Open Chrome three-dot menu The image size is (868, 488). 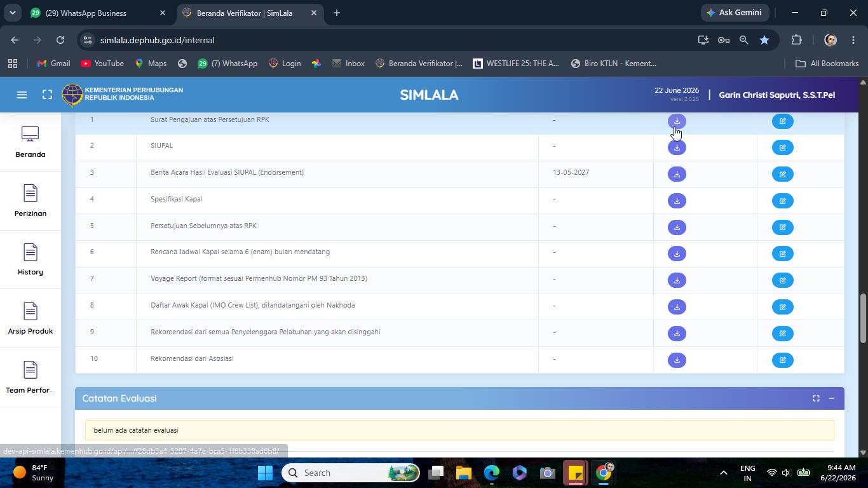tap(853, 40)
